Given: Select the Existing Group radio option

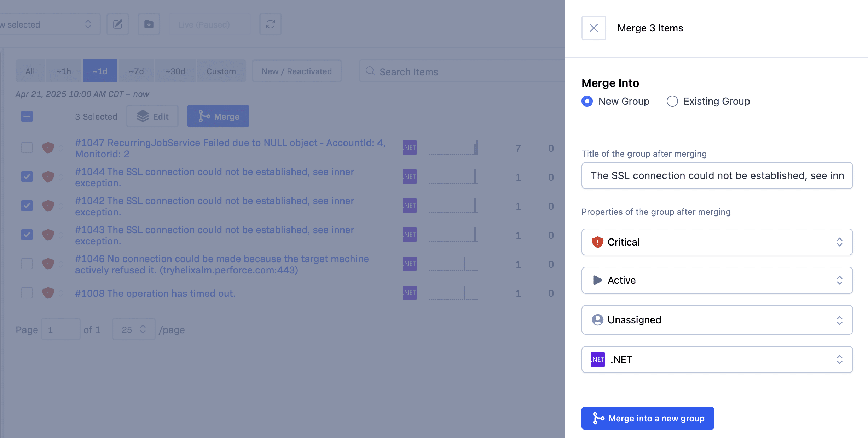Looking at the screenshot, I should pos(672,101).
